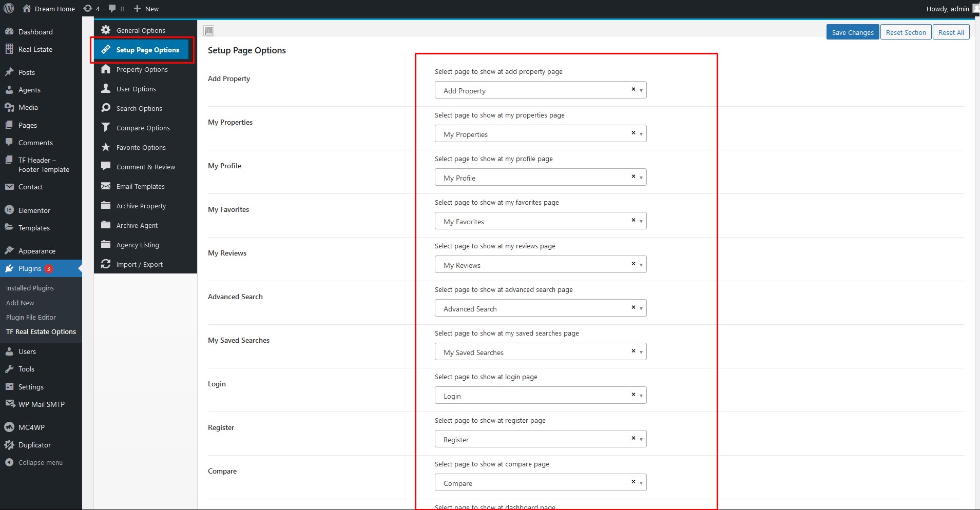
Task: Open the My Saved Searches page dropdown
Action: point(541,352)
